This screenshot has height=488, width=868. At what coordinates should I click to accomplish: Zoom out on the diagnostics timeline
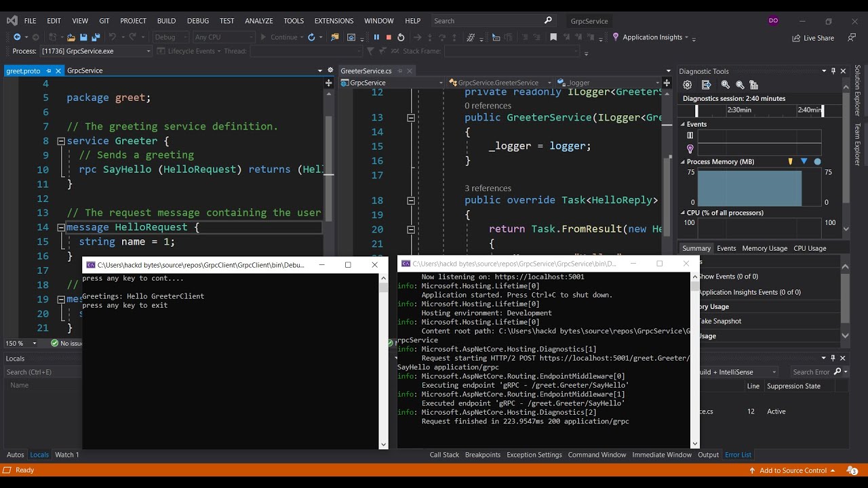740,85
